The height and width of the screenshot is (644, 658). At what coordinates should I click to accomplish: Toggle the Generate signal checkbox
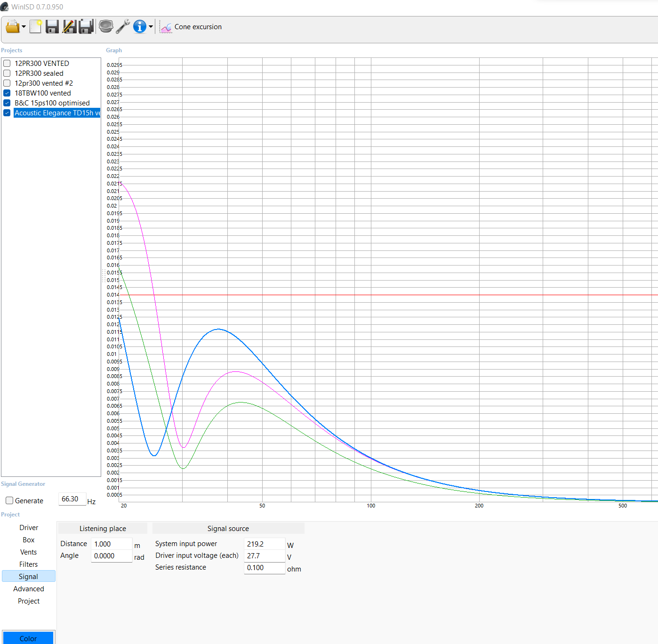click(9, 500)
